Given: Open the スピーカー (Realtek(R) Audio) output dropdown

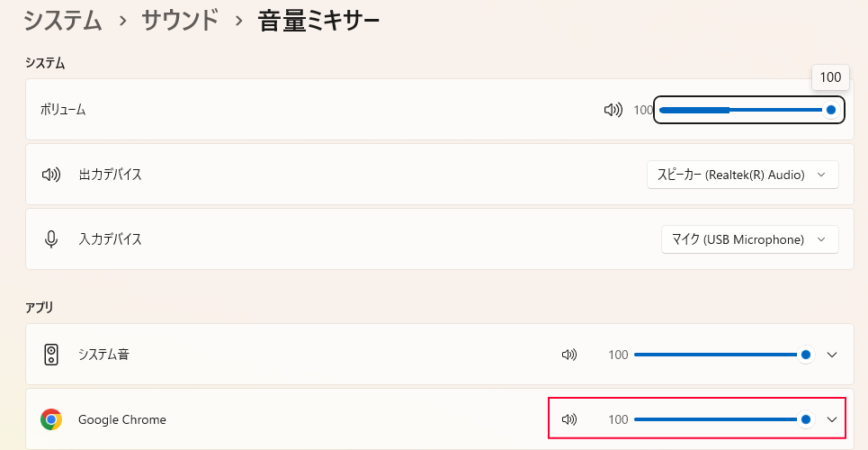Looking at the screenshot, I should [x=742, y=175].
